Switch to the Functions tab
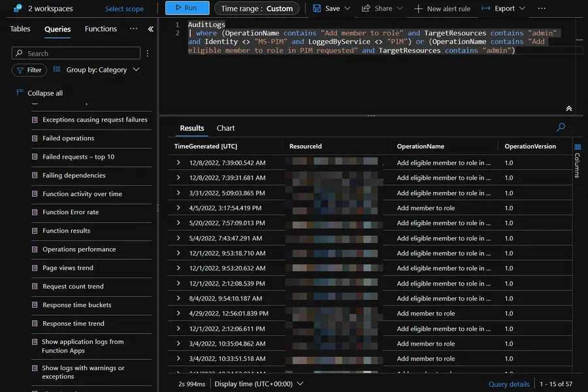The width and height of the screenshot is (588, 392). [101, 29]
